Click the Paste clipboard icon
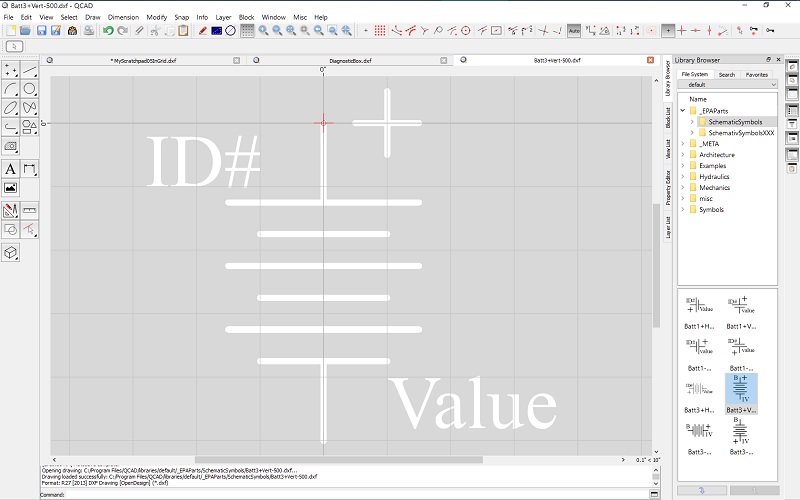800x500 pixels. point(183,31)
